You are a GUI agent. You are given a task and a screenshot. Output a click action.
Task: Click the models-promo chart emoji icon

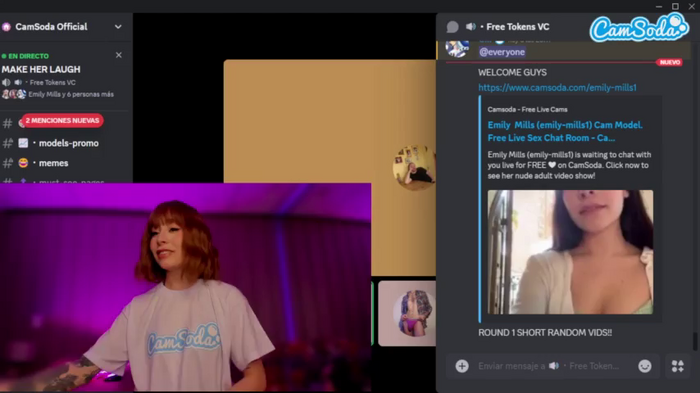[23, 143]
